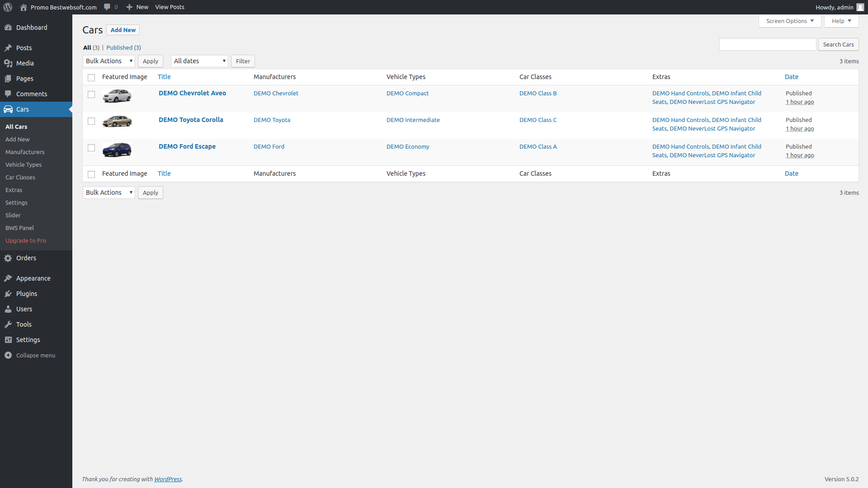Filter by DEMO Intermediate vehicle type

point(413,120)
